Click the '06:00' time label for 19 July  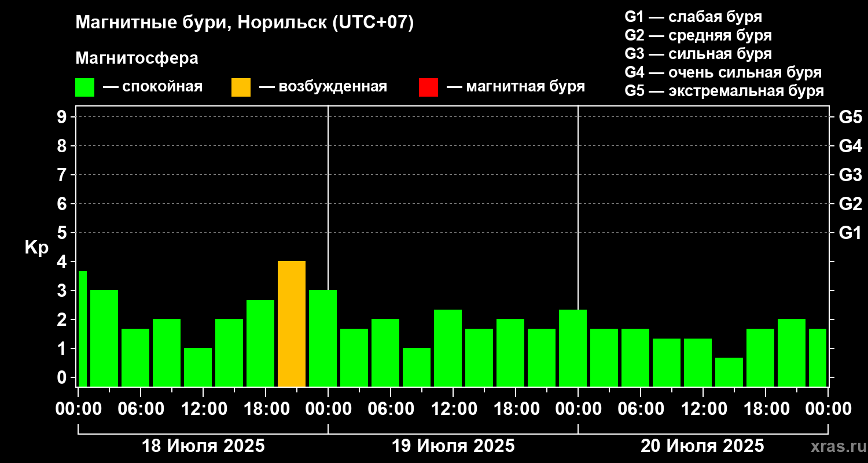point(391,409)
